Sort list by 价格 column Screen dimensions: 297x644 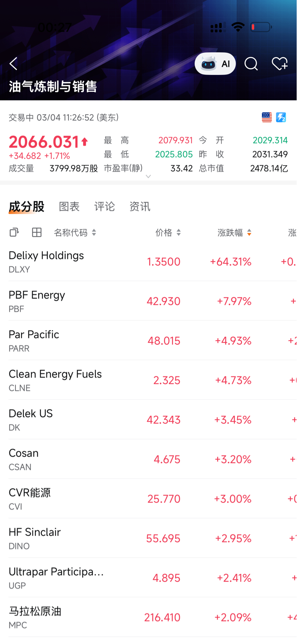pos(168,232)
